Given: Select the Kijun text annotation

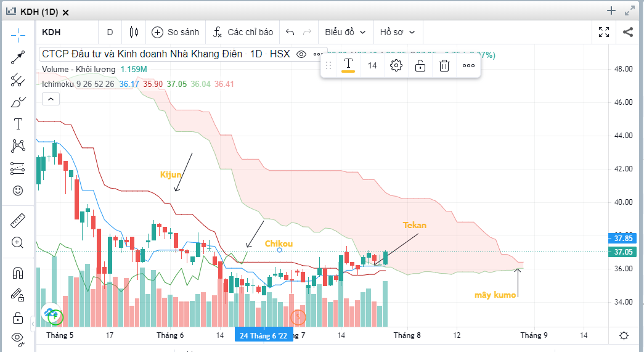Looking at the screenshot, I should [x=171, y=174].
